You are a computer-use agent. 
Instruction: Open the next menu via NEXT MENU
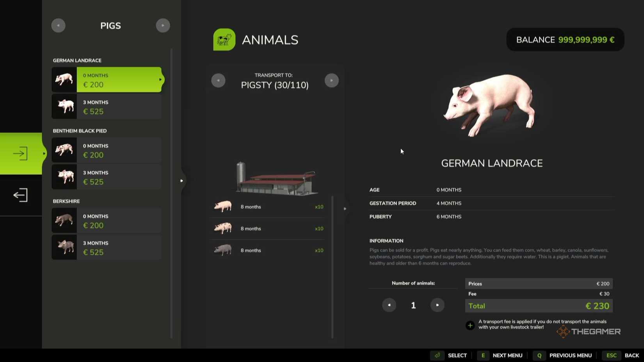507,355
